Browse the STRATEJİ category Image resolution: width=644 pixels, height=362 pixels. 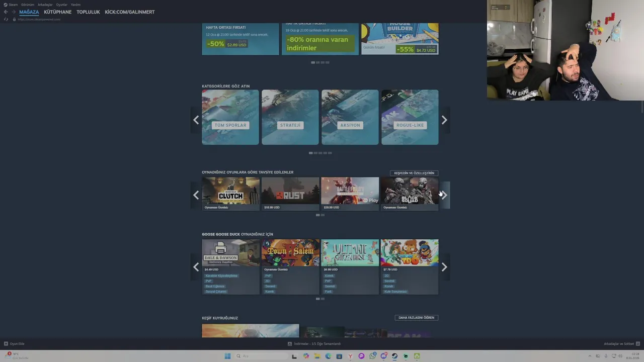pyautogui.click(x=290, y=117)
